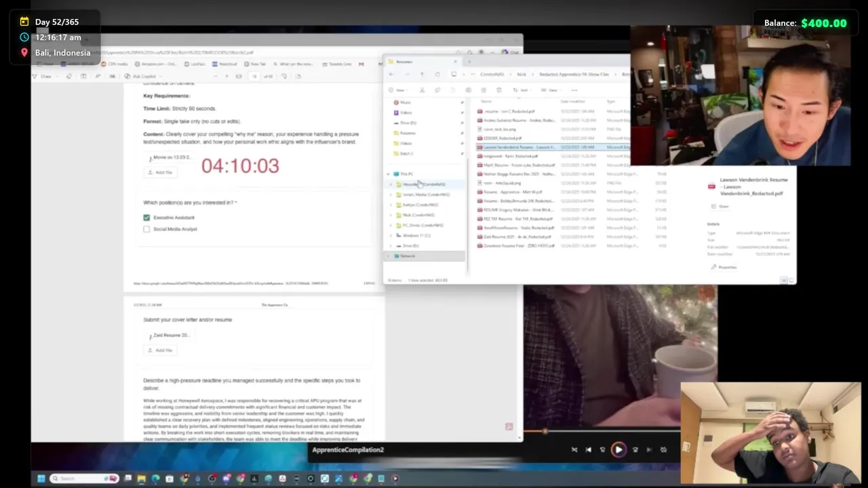Viewport: 868px width, 488px height.
Task: Click Ask Copilot in PDF toolbar
Action: click(x=144, y=76)
